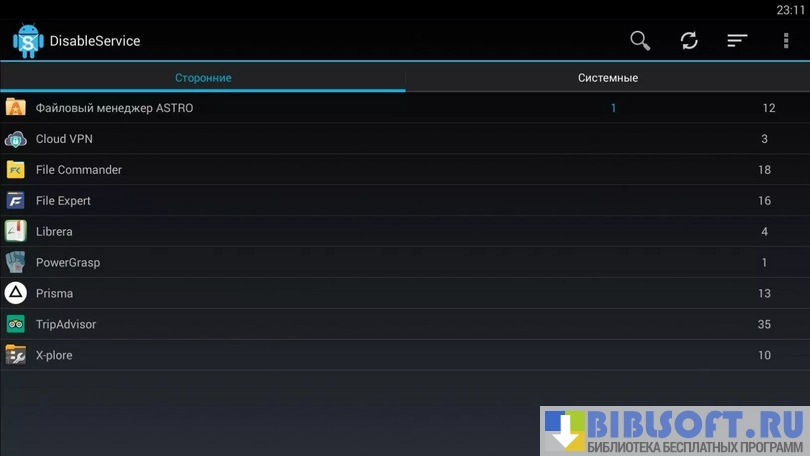Click the ASTRO file manager icon
Screen dimensions: 810x456
pyautogui.click(x=16, y=108)
